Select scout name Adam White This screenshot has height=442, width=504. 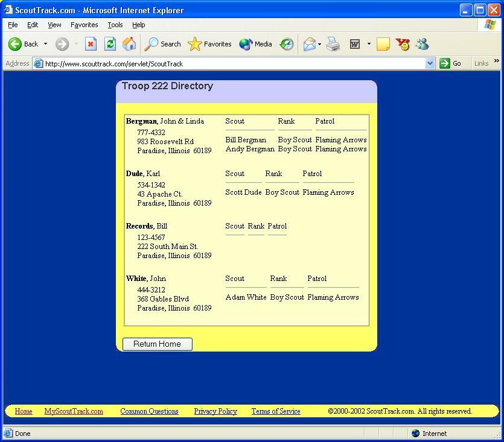(x=246, y=297)
